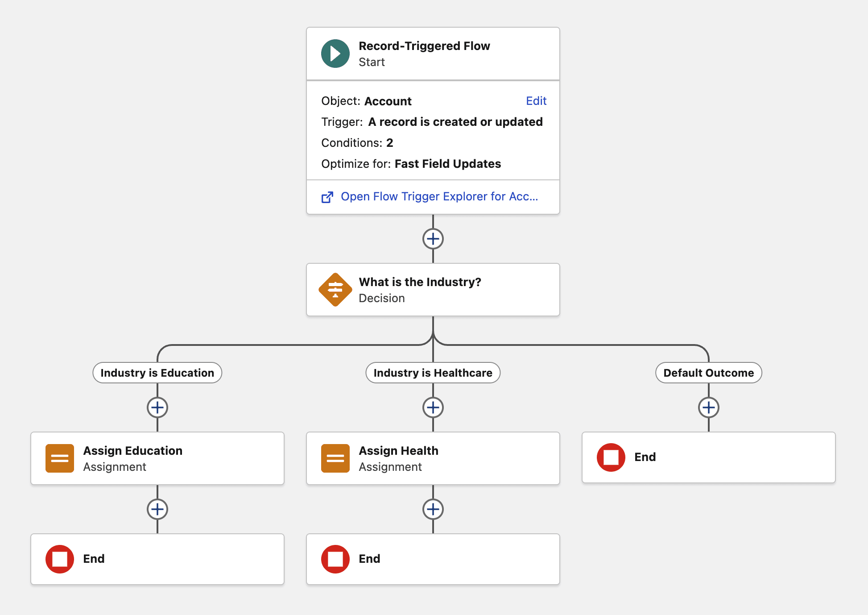Screen dimensions: 868x615
Task: Select the Industry is Healthcare outcome label
Action: 433,373
